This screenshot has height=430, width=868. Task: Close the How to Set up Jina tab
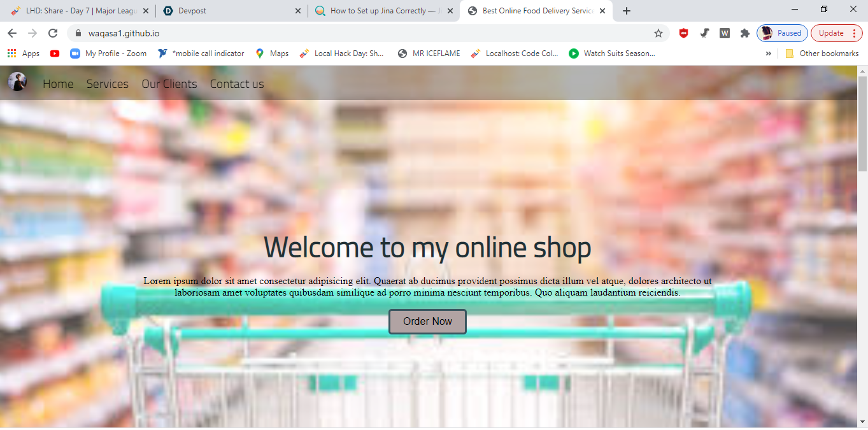(x=450, y=11)
